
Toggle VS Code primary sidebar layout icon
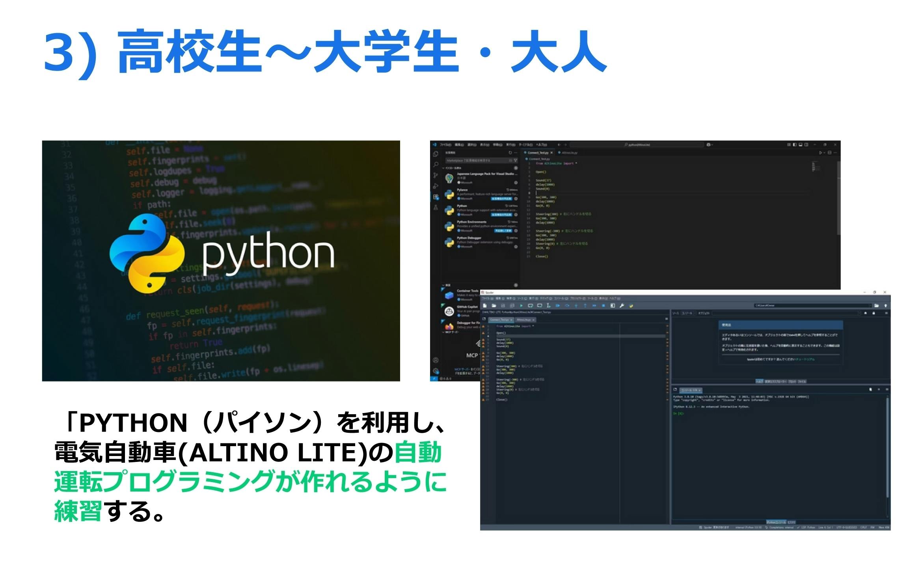[x=795, y=145]
